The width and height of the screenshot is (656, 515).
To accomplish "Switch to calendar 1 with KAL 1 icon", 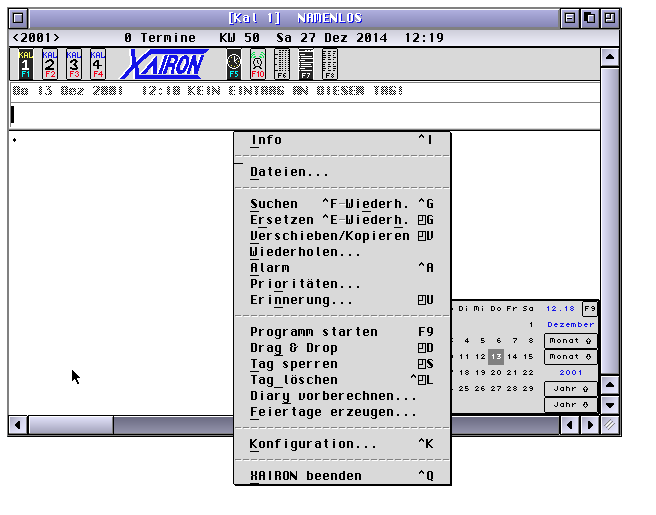I will click(x=26, y=64).
